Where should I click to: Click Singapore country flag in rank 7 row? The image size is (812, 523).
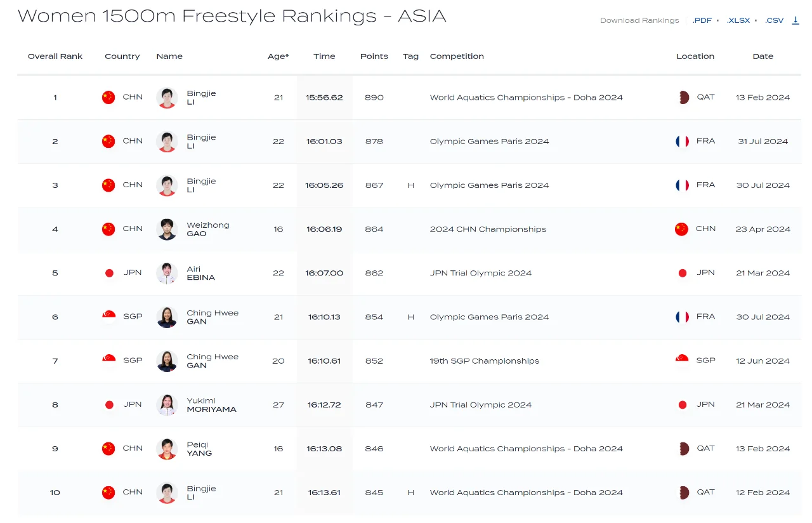pyautogui.click(x=108, y=361)
